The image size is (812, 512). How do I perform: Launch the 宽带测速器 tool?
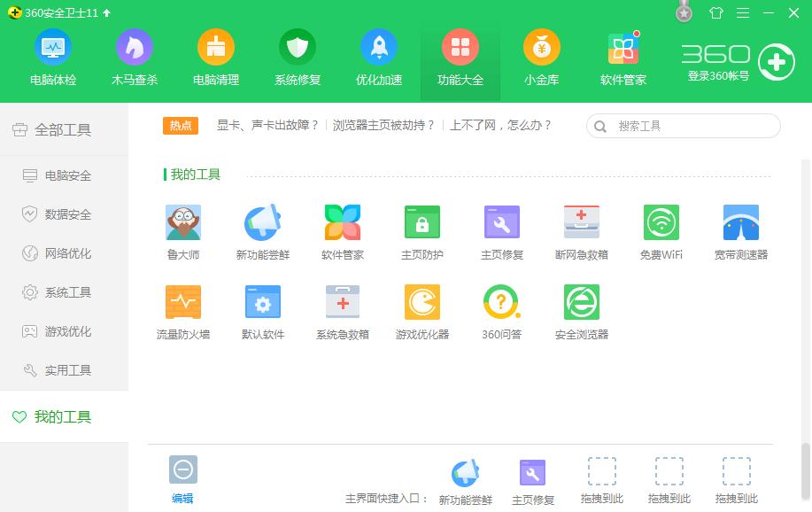click(741, 232)
